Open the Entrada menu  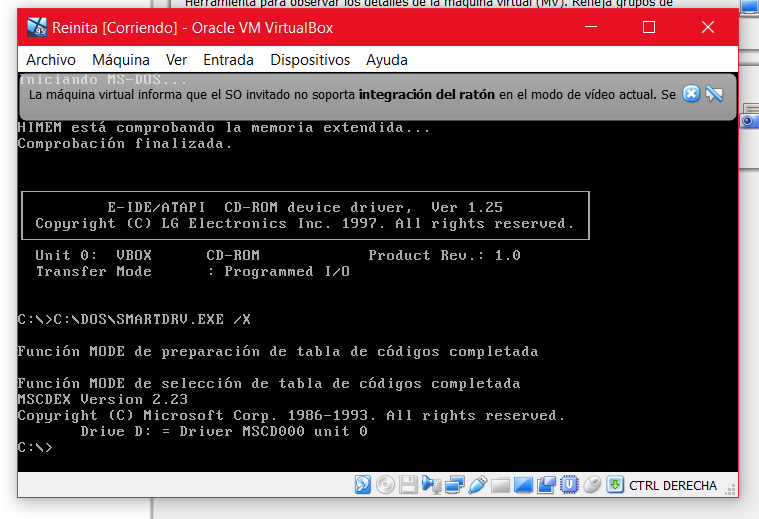click(x=228, y=60)
